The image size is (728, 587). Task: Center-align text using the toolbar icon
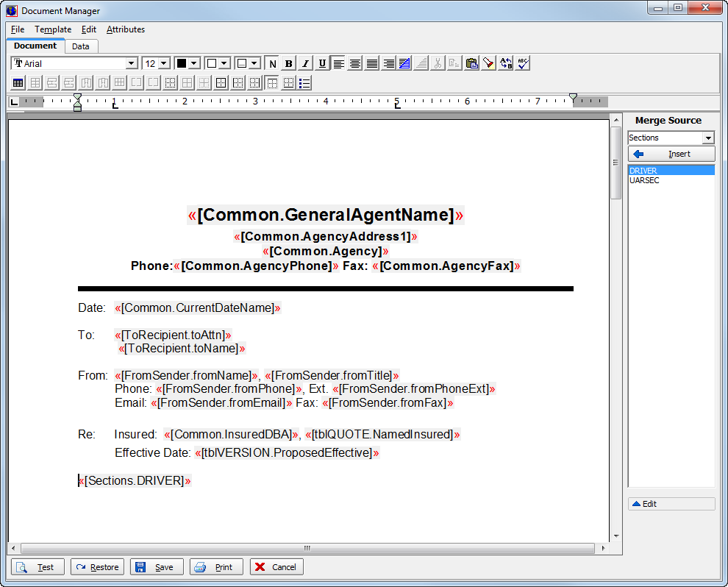click(355, 63)
